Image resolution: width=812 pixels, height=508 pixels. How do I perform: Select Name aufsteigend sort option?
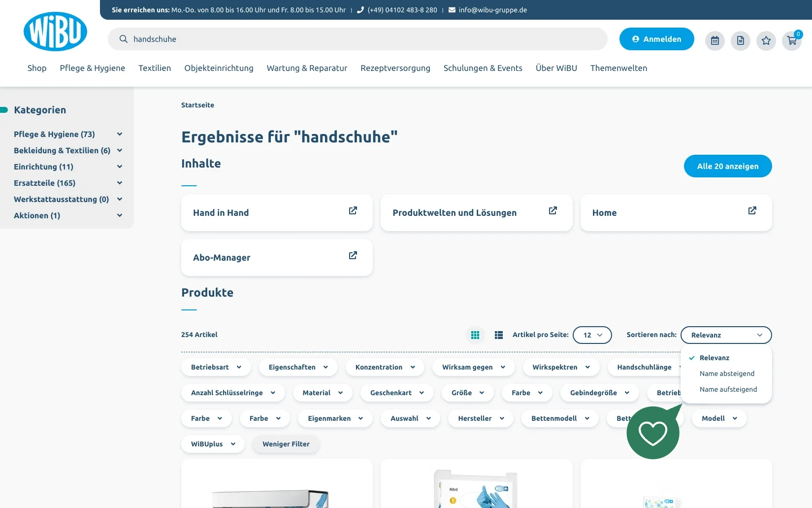pyautogui.click(x=728, y=389)
